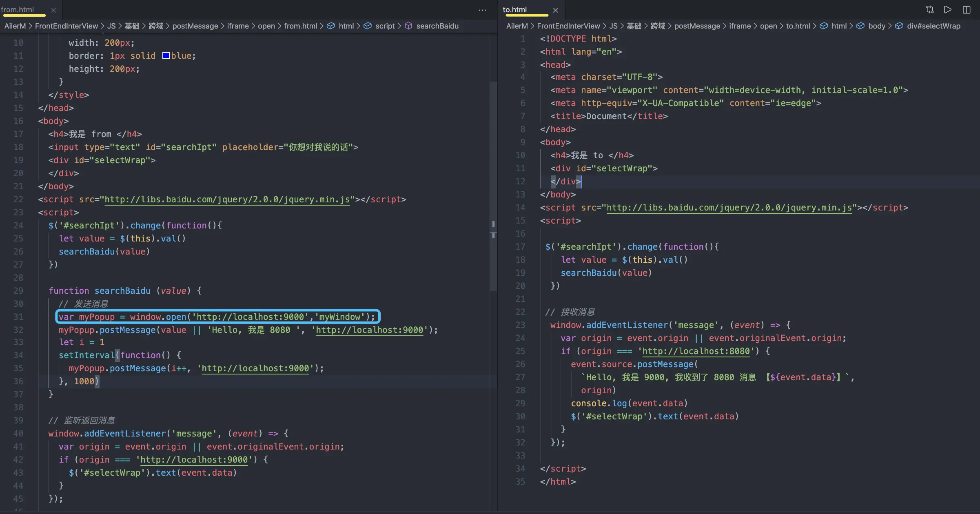Click the split editor icon
Image resolution: width=980 pixels, height=514 pixels.
(x=967, y=10)
